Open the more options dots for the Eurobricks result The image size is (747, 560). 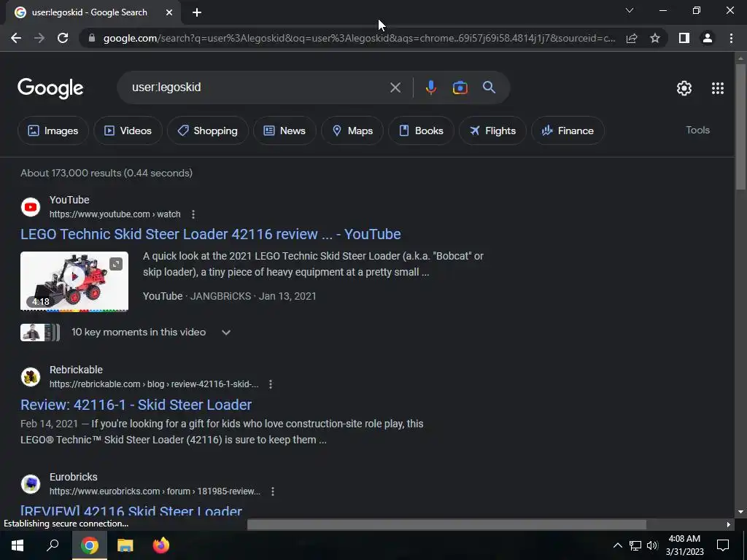point(273,491)
